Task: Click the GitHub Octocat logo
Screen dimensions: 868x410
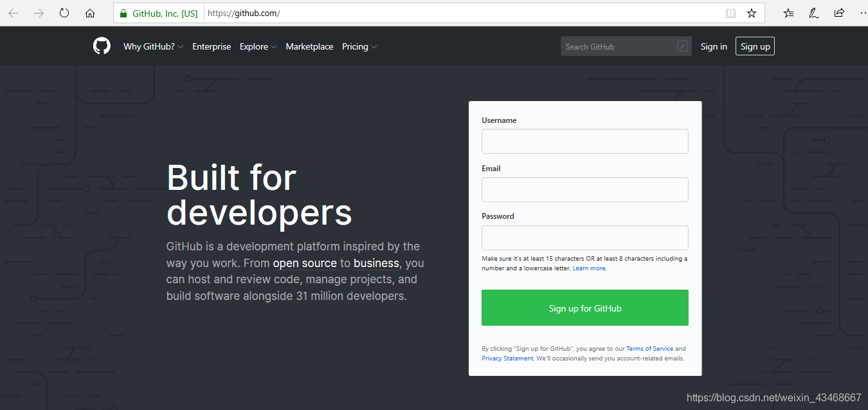Action: [x=102, y=46]
